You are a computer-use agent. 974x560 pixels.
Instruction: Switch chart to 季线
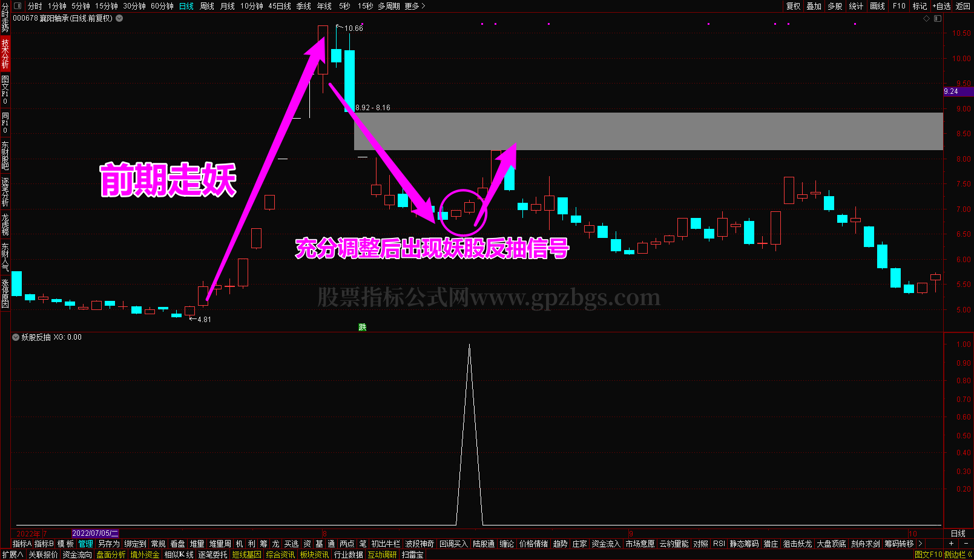[x=304, y=6]
